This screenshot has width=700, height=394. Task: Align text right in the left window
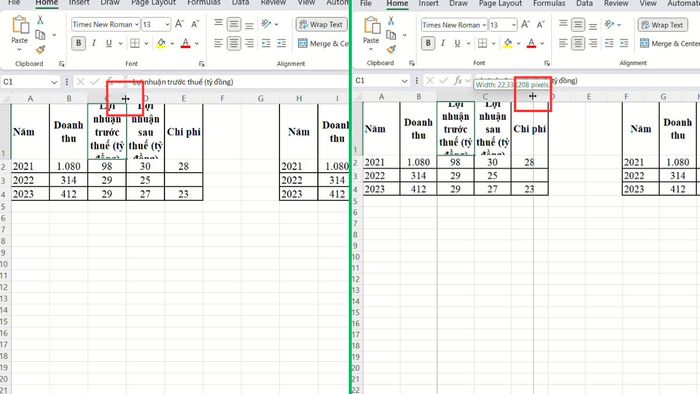point(250,43)
